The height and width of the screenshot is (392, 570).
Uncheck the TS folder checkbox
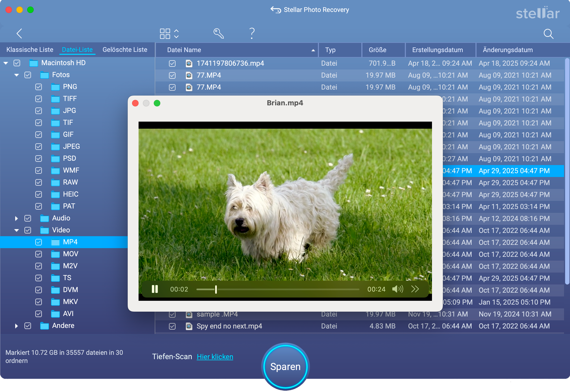coord(39,278)
